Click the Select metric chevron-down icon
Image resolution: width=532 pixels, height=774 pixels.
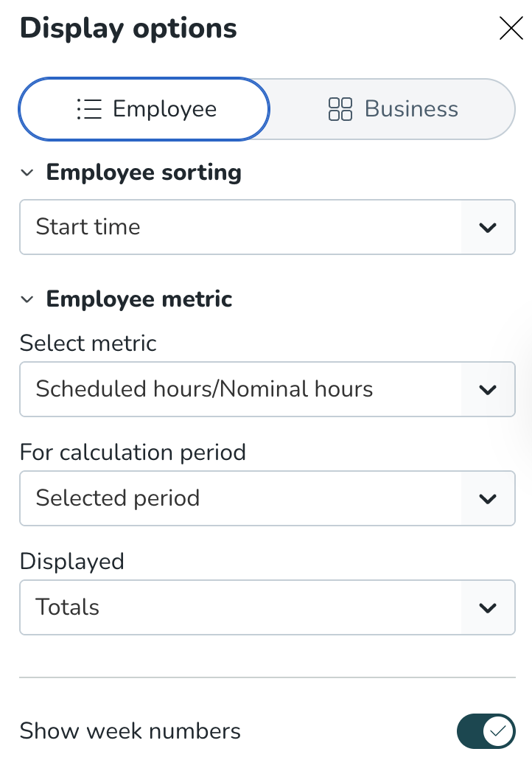pos(487,389)
